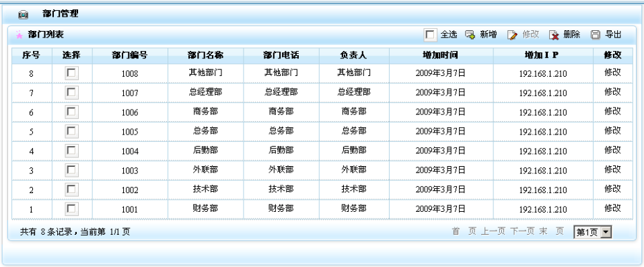
Task: Click the 修改 pencil icon in toolbar
Action: coord(512,35)
